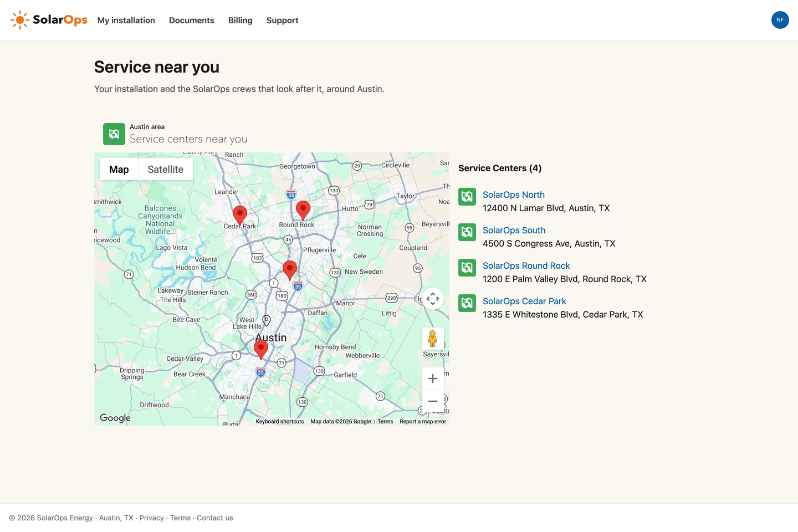
Task: Click the Google logo on the map
Action: tap(115, 418)
